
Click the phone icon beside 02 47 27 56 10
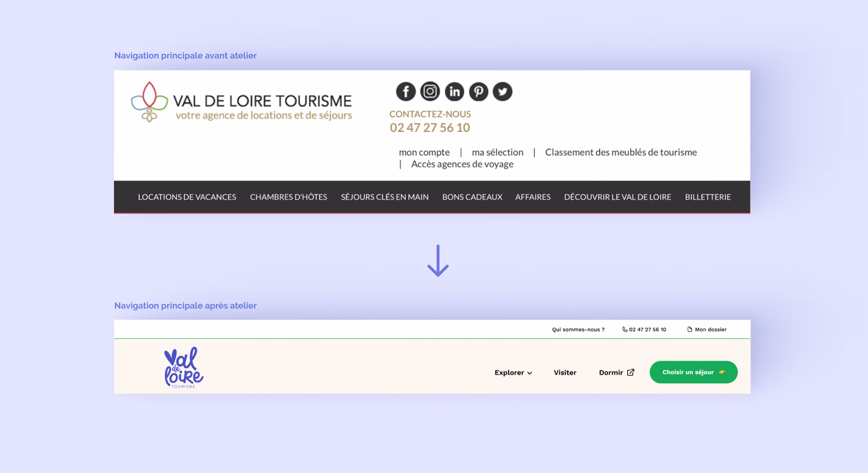click(624, 329)
